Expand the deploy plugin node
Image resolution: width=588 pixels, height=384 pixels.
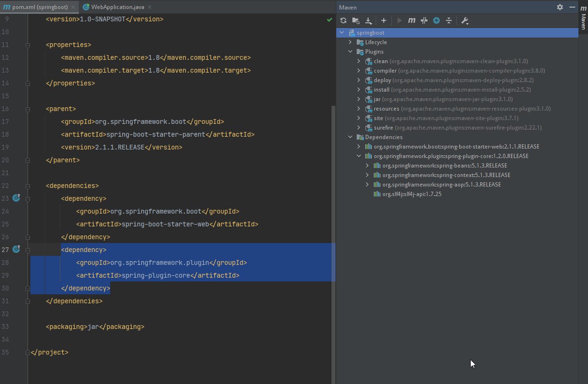coord(359,80)
